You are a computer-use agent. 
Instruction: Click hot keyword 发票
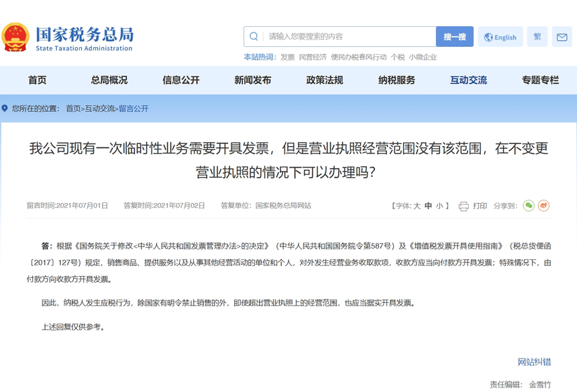click(x=287, y=57)
